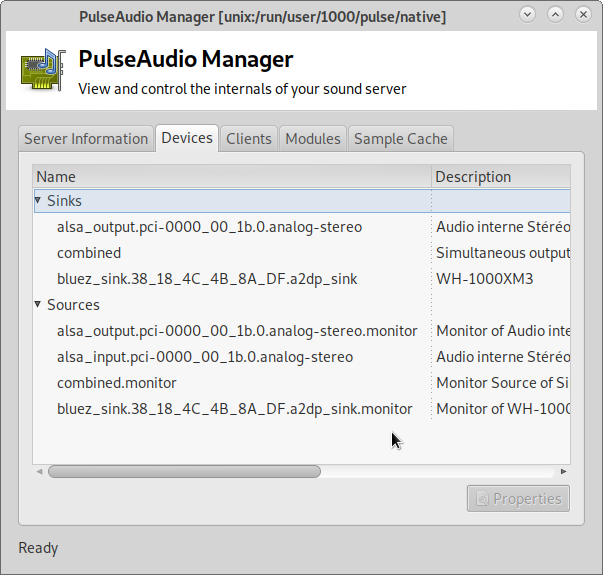
Task: Select the Devices tab
Action: [x=187, y=138]
